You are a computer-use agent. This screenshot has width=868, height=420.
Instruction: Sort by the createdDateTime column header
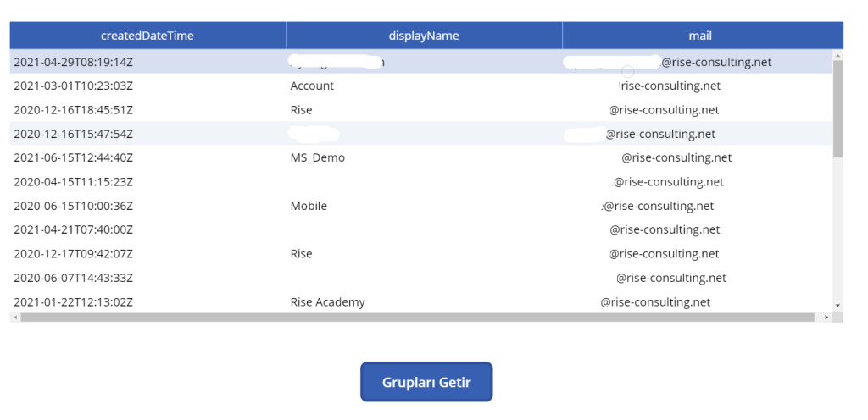click(147, 36)
